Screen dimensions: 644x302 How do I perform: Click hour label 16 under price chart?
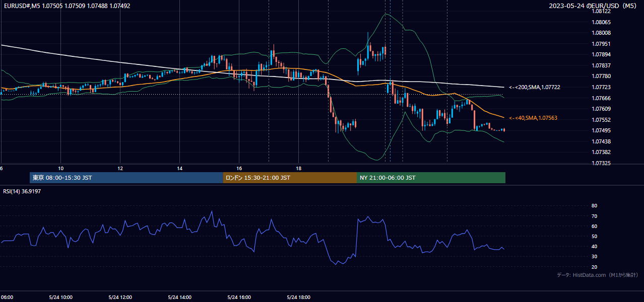pos(239,168)
